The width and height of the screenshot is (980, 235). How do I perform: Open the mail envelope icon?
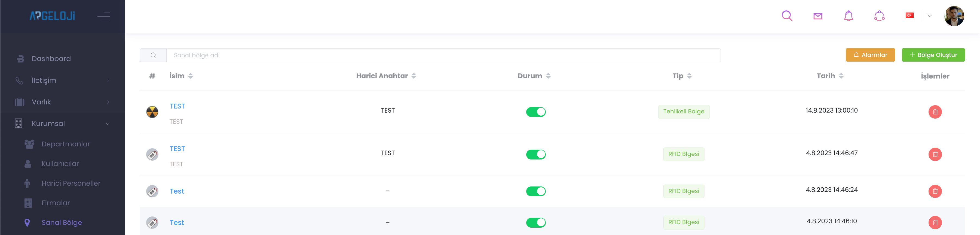click(x=817, y=16)
